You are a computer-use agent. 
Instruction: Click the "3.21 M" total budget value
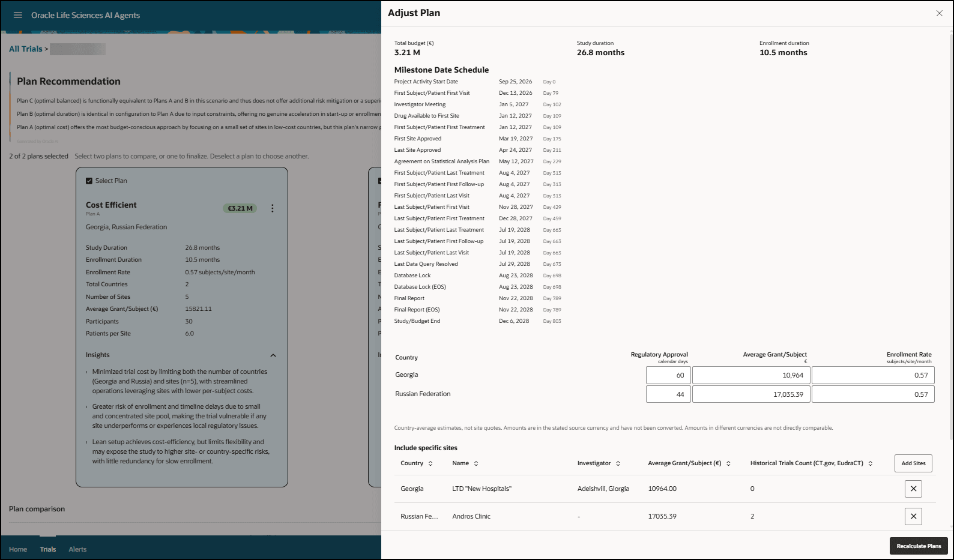[x=407, y=53]
